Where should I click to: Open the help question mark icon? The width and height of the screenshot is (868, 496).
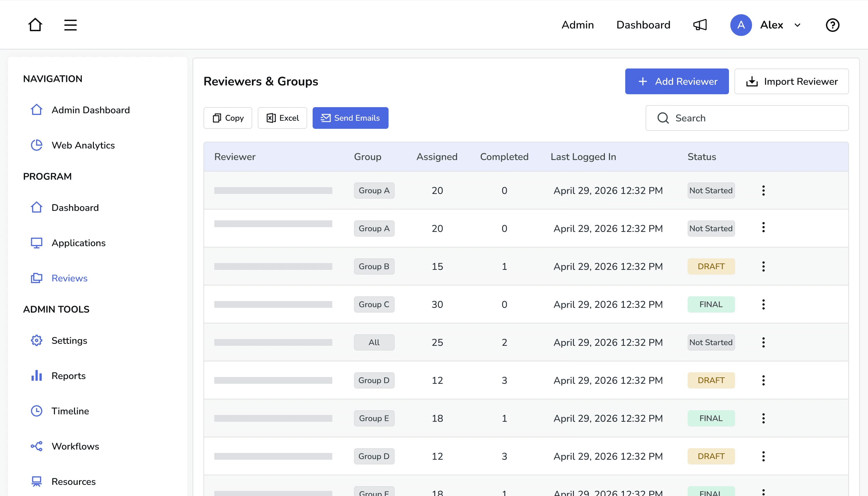[832, 25]
